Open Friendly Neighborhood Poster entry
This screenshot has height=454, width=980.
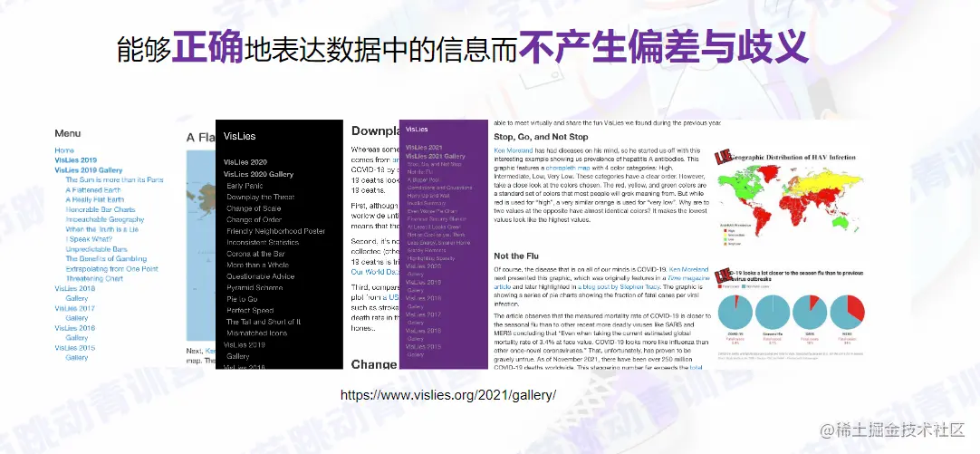point(275,231)
